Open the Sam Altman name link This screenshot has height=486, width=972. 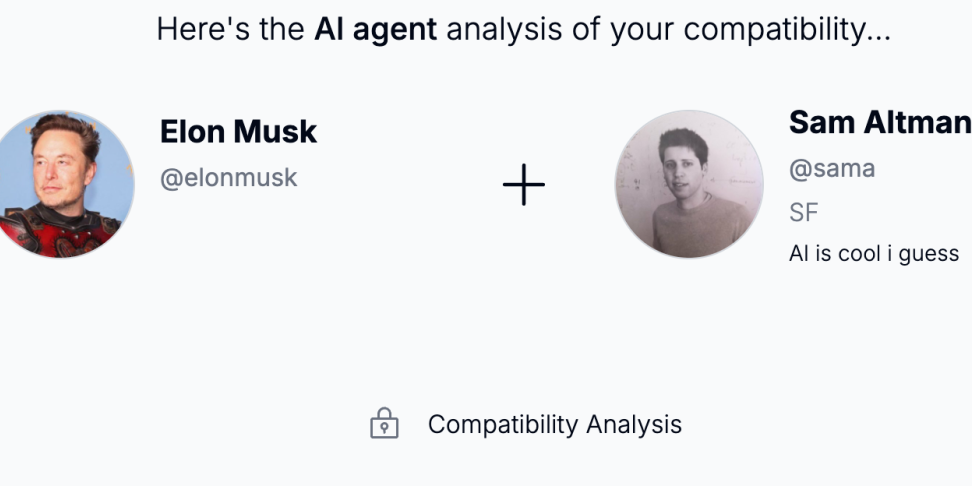tap(879, 122)
